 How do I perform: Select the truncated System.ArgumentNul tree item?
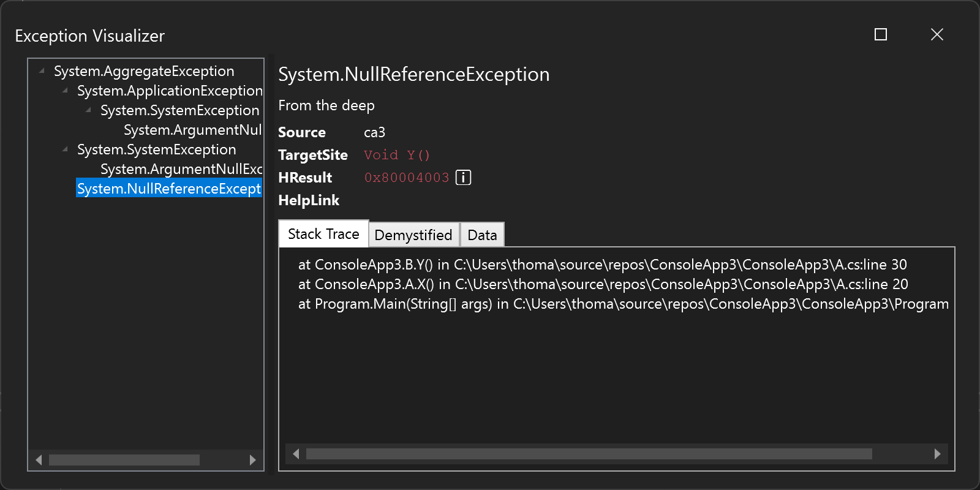(x=193, y=130)
